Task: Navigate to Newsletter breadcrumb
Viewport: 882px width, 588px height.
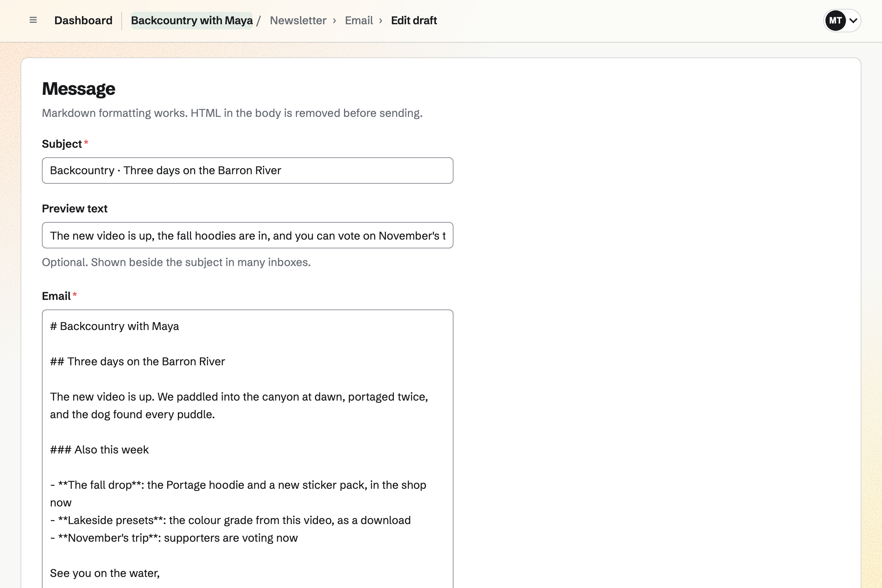Action: tap(298, 20)
